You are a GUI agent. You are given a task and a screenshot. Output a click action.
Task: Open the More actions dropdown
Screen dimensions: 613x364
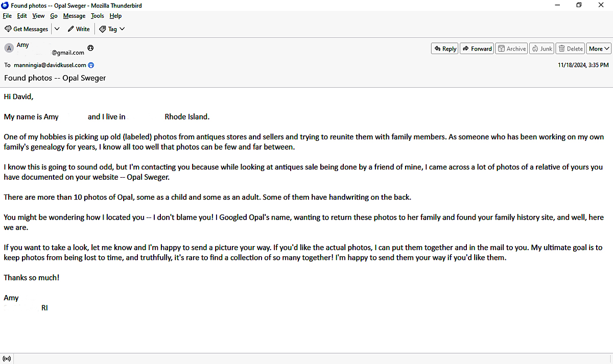coord(599,48)
